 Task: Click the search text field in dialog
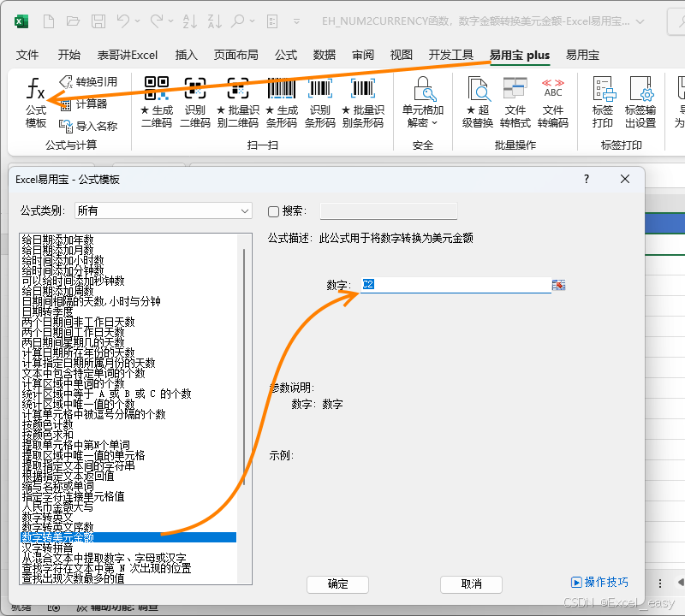coord(389,210)
